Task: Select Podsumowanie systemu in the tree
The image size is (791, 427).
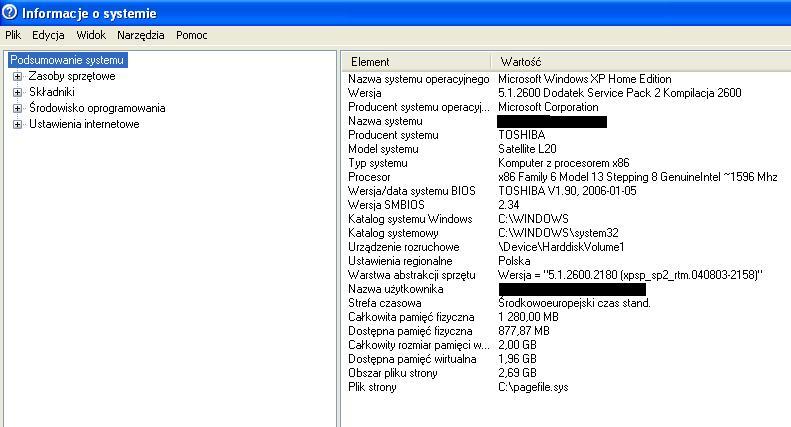Action: pos(67,60)
